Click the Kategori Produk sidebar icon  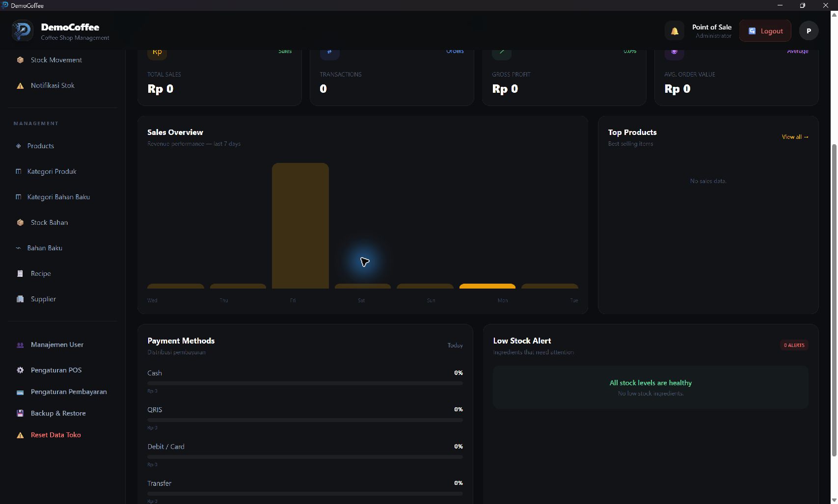click(x=19, y=171)
